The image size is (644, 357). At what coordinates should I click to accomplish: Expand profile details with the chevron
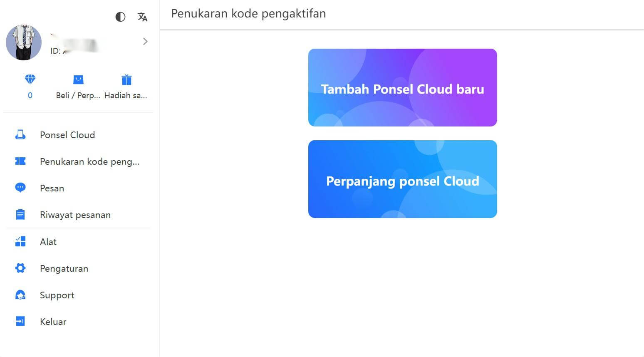click(145, 41)
